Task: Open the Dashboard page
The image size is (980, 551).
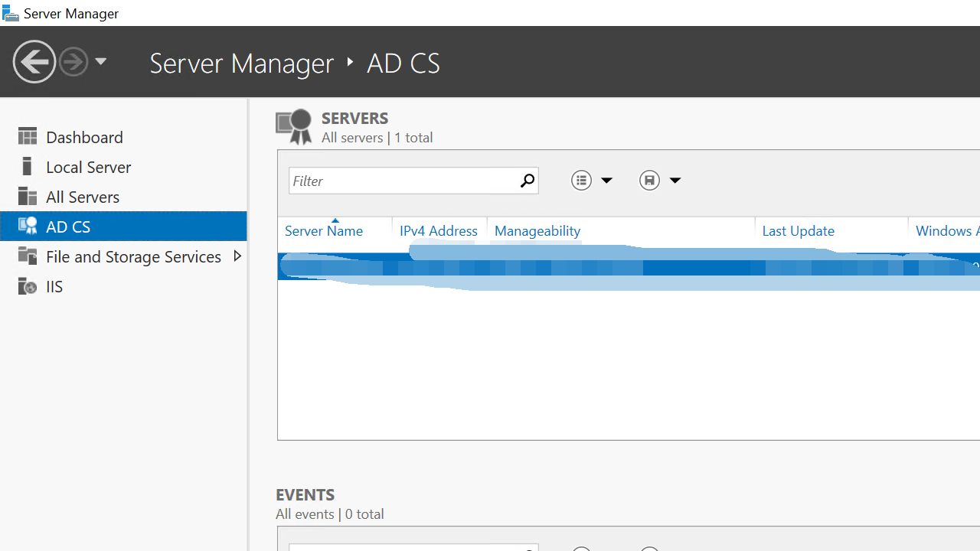Action: tap(84, 137)
